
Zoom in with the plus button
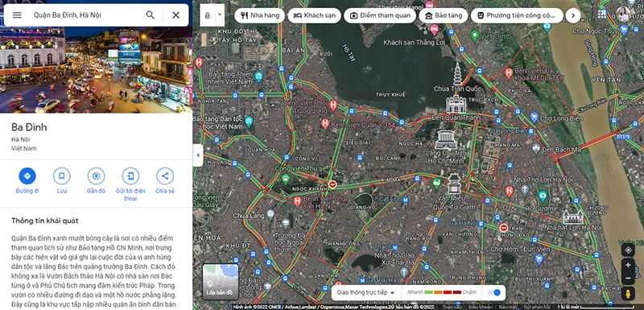coord(628,265)
